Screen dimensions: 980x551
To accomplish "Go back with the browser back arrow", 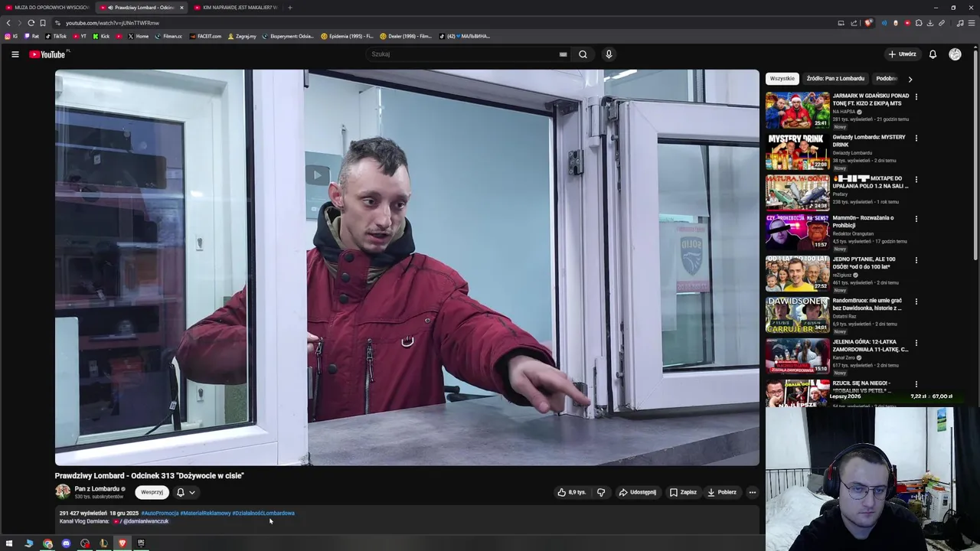I will 8,23.
